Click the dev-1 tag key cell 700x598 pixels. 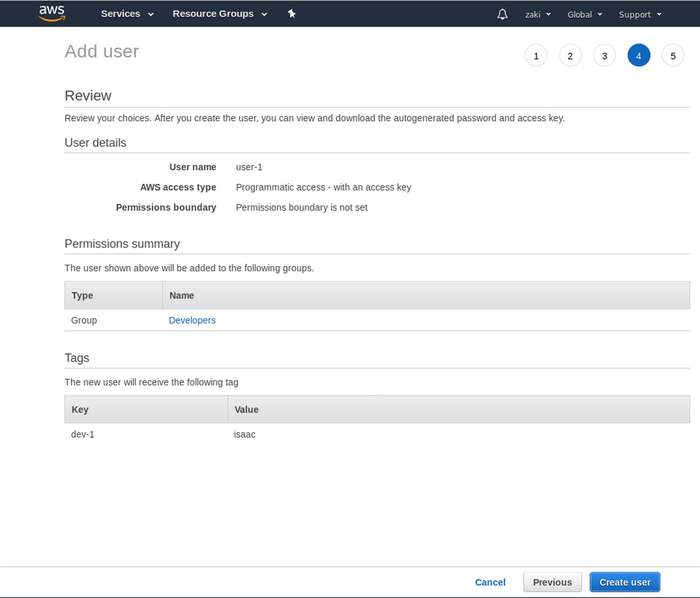tap(82, 434)
